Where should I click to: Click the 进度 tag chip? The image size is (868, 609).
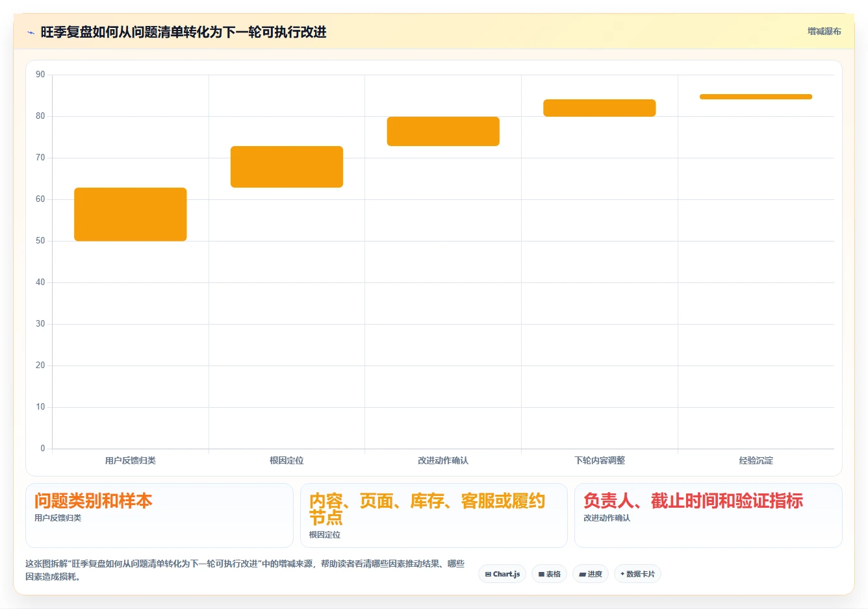point(591,574)
